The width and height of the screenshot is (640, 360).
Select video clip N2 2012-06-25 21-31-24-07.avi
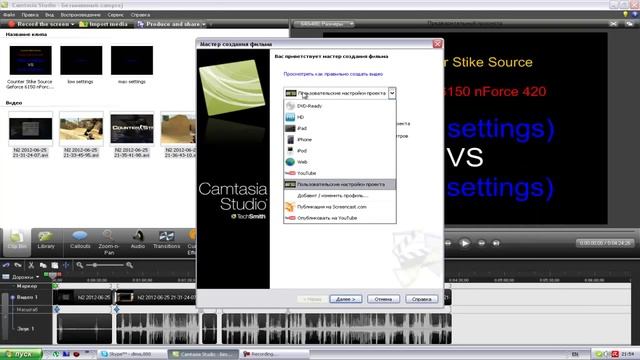pos(31,129)
